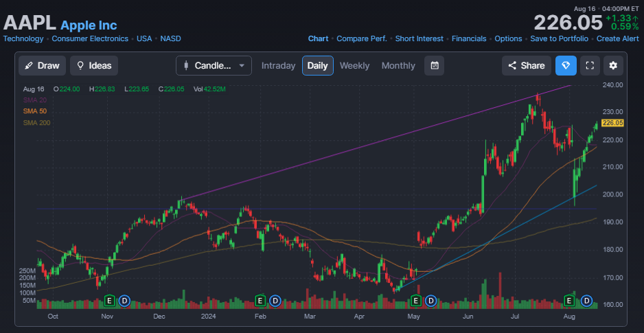Click the 250M volume axis label

click(x=27, y=271)
